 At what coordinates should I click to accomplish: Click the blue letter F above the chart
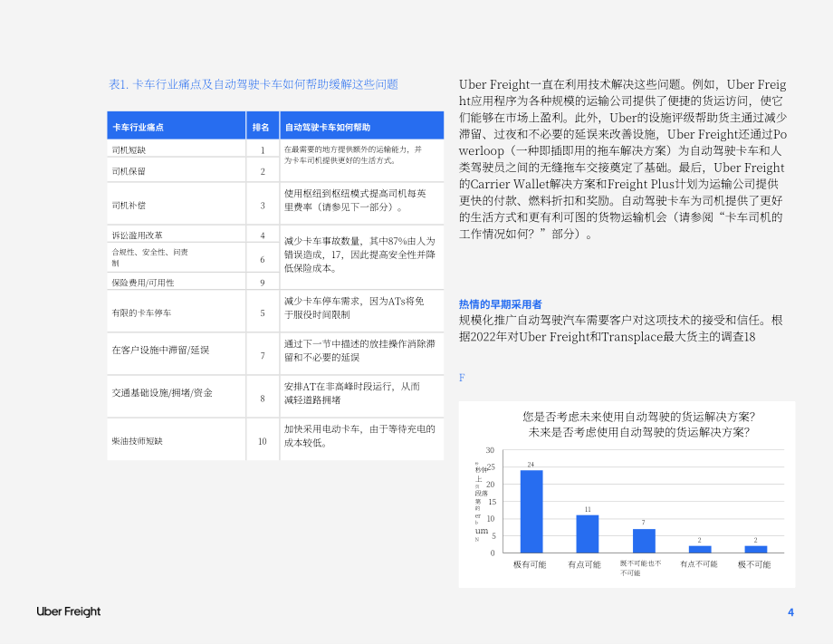click(x=462, y=378)
